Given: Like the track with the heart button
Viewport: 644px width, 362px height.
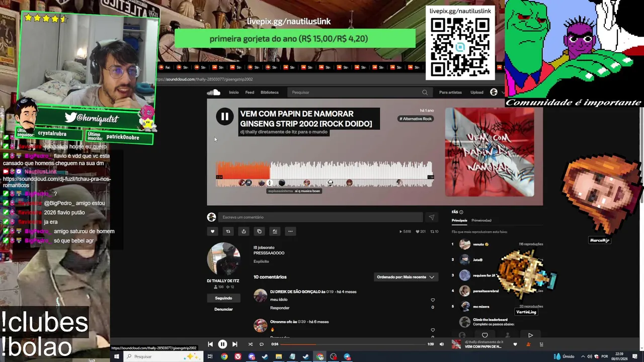Looking at the screenshot, I should 212,231.
